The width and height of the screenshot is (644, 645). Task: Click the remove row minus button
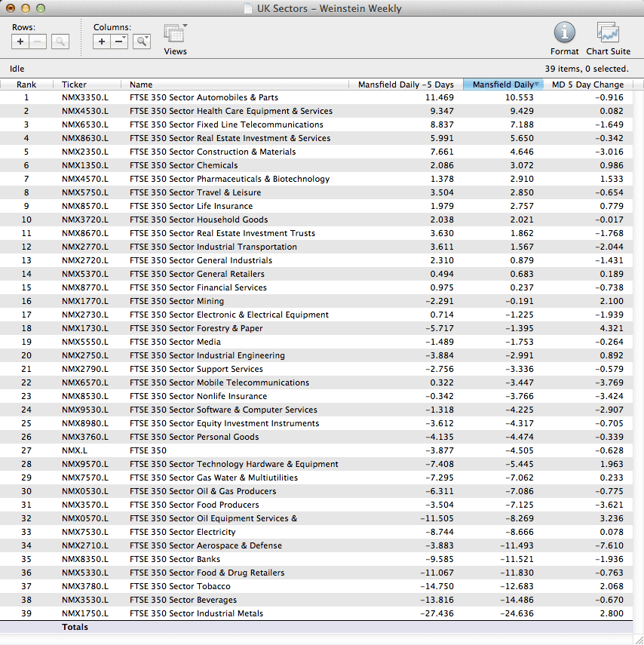(x=38, y=41)
